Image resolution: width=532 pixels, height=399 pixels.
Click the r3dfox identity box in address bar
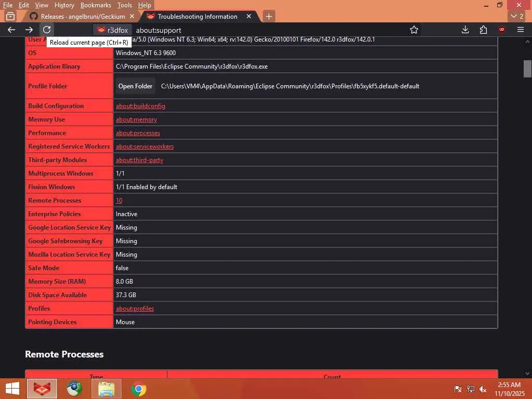(x=113, y=30)
